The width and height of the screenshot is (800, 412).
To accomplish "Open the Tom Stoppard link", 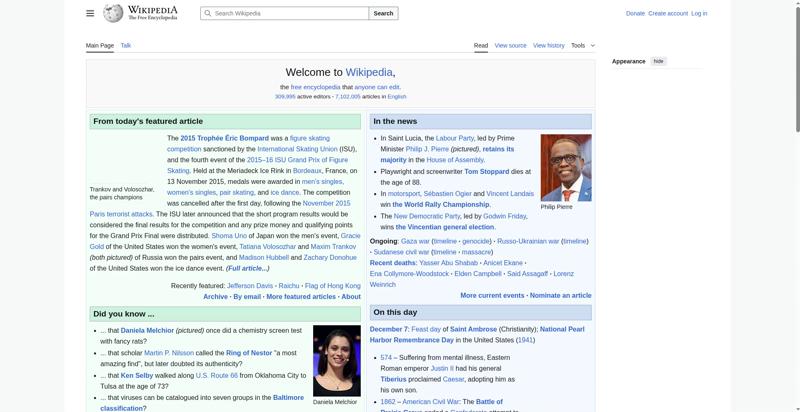I will pyautogui.click(x=487, y=171).
